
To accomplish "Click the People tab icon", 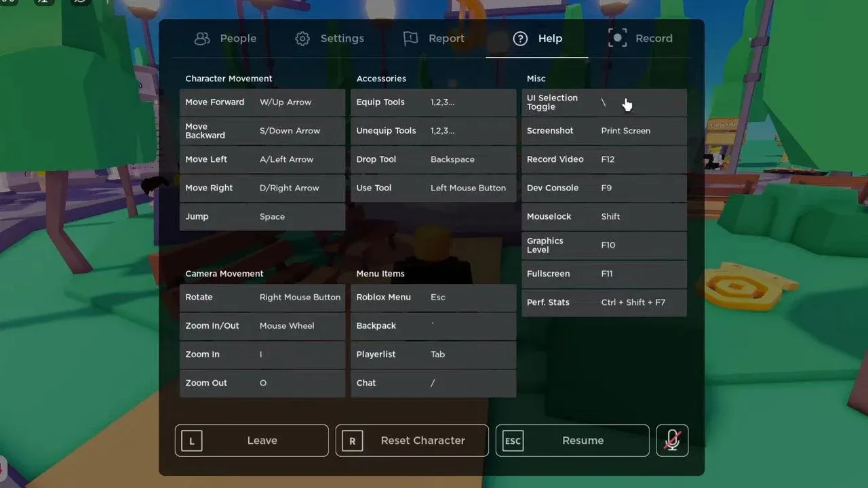I will coord(202,39).
